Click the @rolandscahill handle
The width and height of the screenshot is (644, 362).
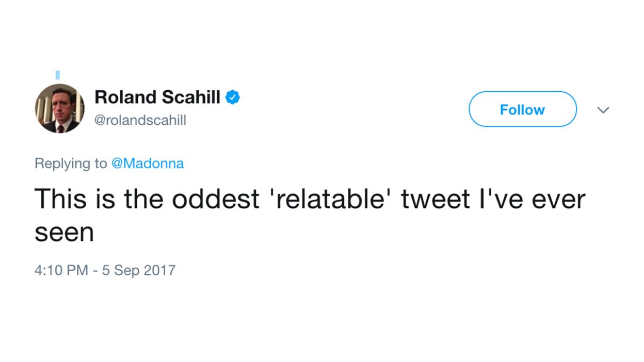(x=140, y=120)
